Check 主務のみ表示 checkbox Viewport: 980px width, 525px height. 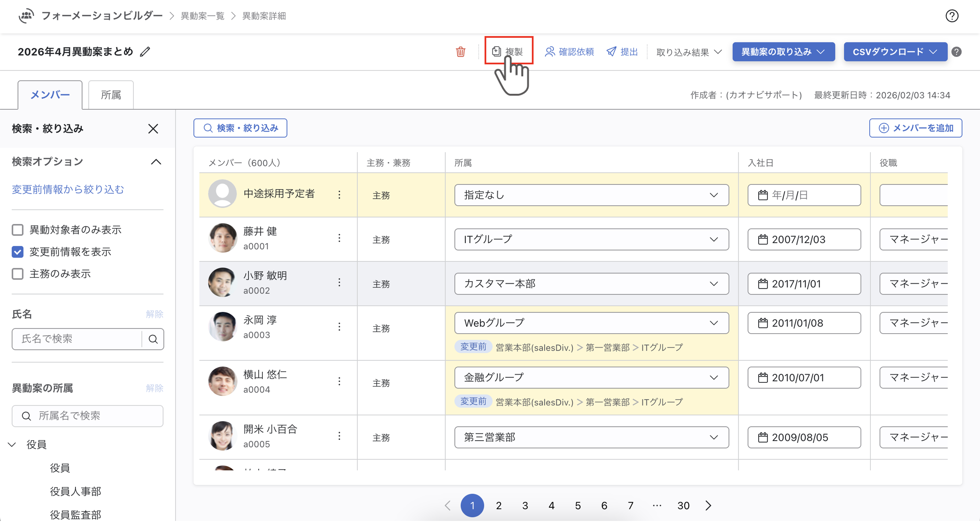pyautogui.click(x=17, y=274)
